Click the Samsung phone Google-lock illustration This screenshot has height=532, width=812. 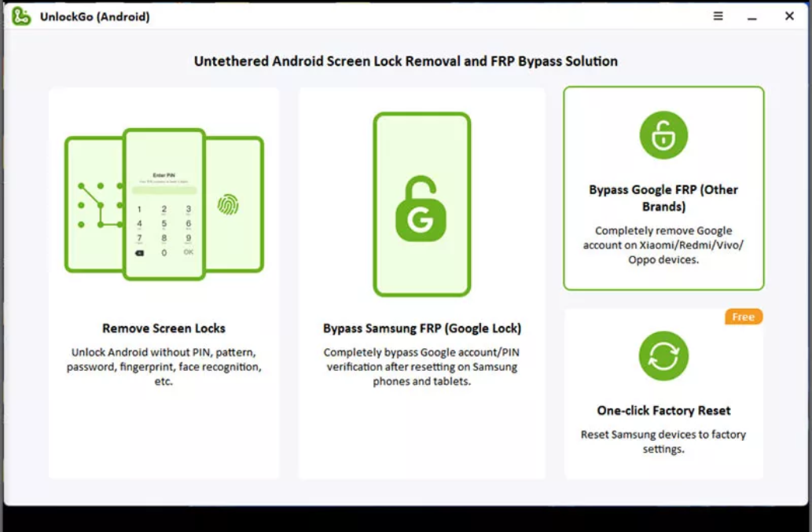tap(421, 204)
